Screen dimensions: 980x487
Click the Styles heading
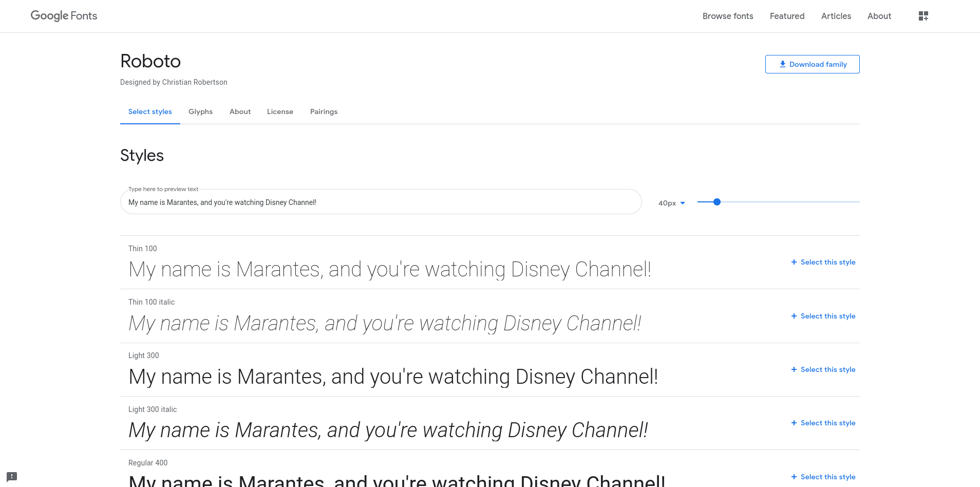[142, 155]
